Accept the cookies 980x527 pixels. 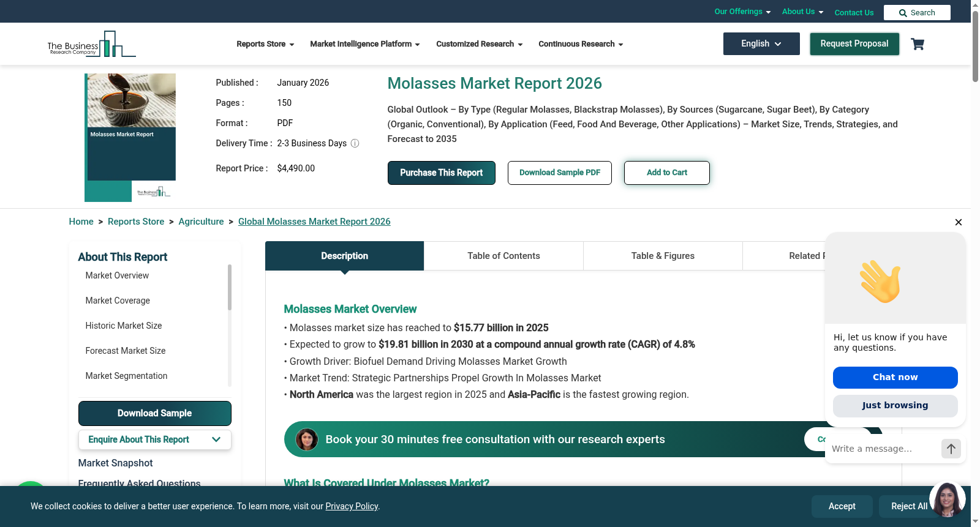(842, 506)
